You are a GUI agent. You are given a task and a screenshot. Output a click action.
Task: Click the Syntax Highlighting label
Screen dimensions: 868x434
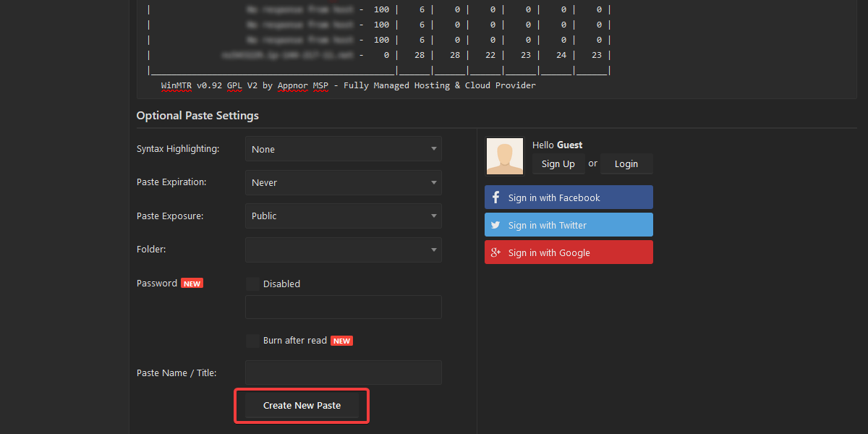178,149
